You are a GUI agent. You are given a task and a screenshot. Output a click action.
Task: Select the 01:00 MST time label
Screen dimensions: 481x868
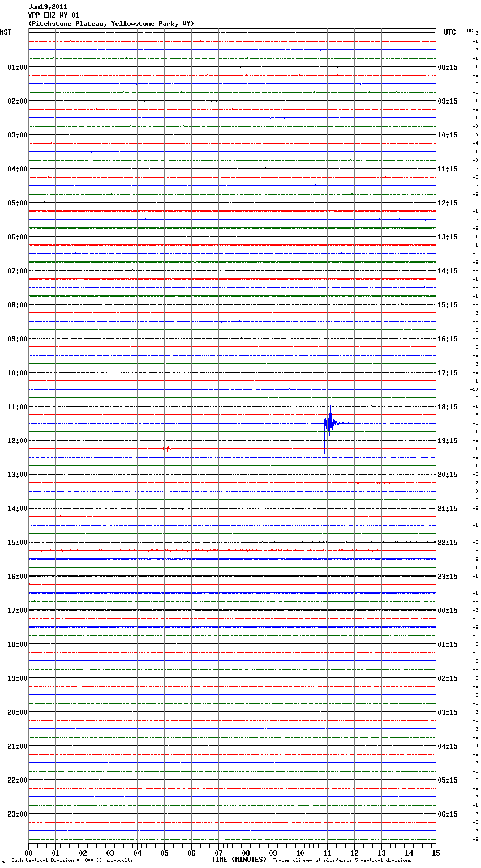17,67
